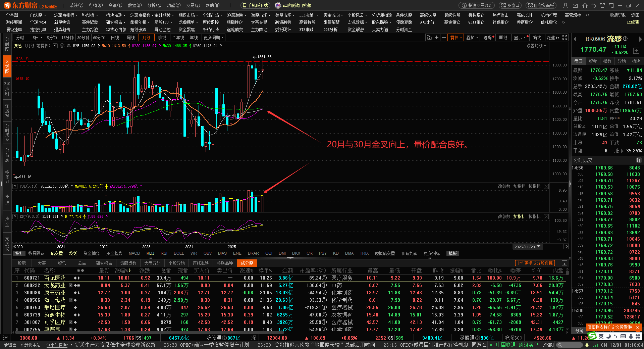
Task: Go to home page icon
Action: [x=585, y=6]
